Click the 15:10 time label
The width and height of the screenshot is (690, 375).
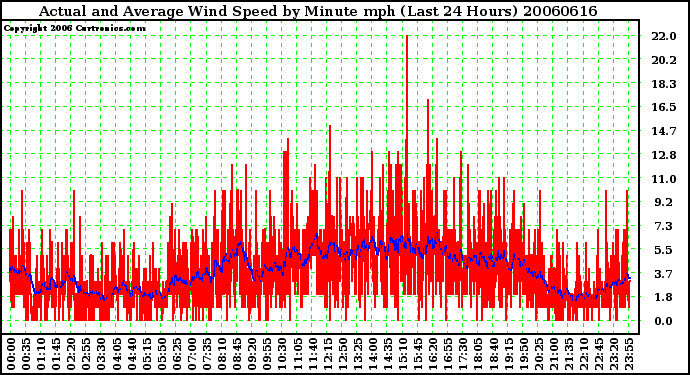pyautogui.click(x=404, y=354)
